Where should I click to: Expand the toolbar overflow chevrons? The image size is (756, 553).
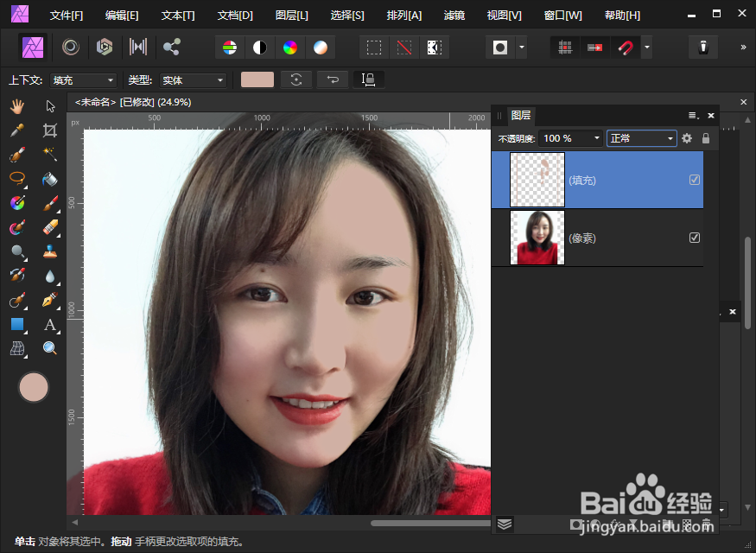(x=743, y=48)
